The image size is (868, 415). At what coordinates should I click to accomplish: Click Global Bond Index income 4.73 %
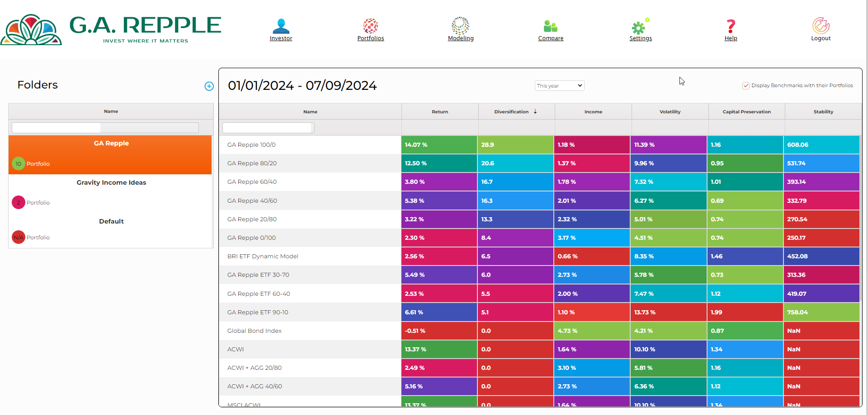click(x=592, y=331)
